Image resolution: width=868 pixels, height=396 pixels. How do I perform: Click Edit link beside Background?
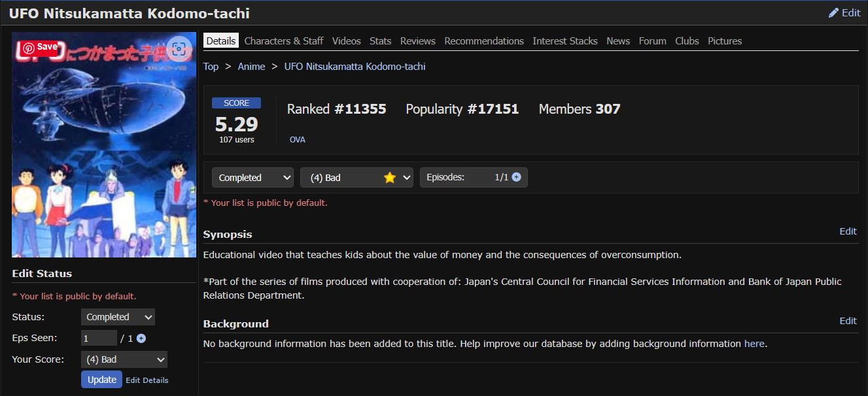[x=848, y=321]
